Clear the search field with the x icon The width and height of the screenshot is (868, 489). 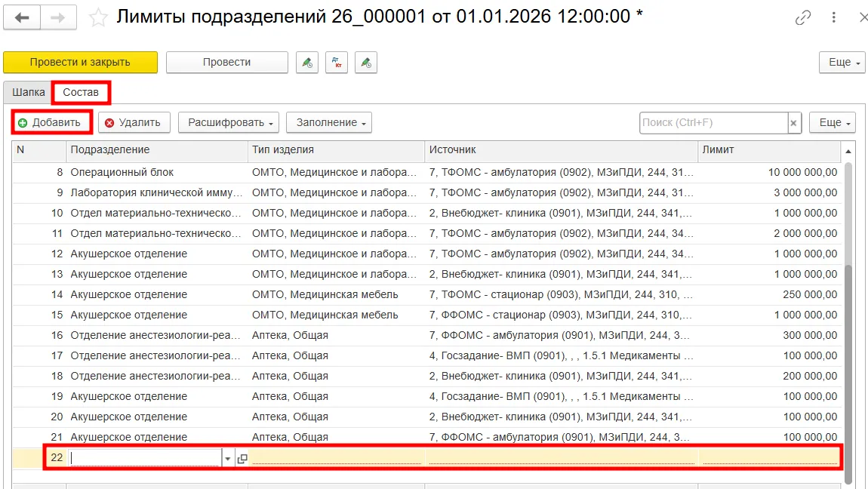pos(794,123)
